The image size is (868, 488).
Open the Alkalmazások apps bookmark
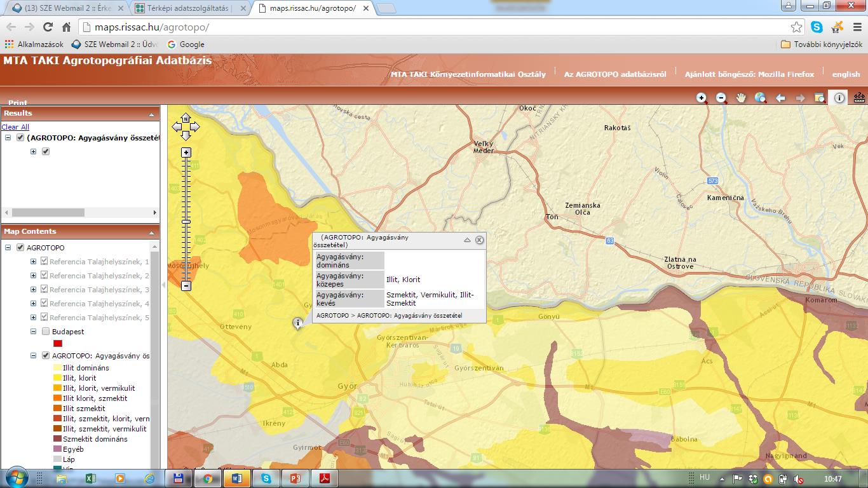click(x=34, y=44)
